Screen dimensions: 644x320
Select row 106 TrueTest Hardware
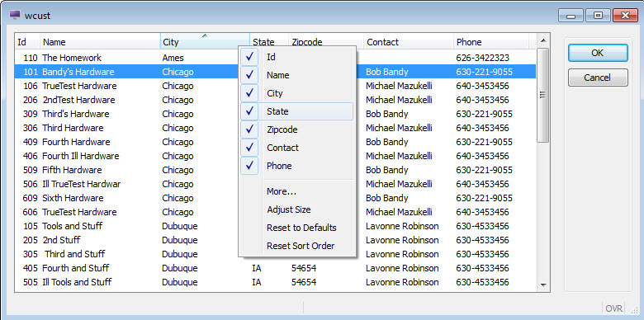(x=275, y=86)
